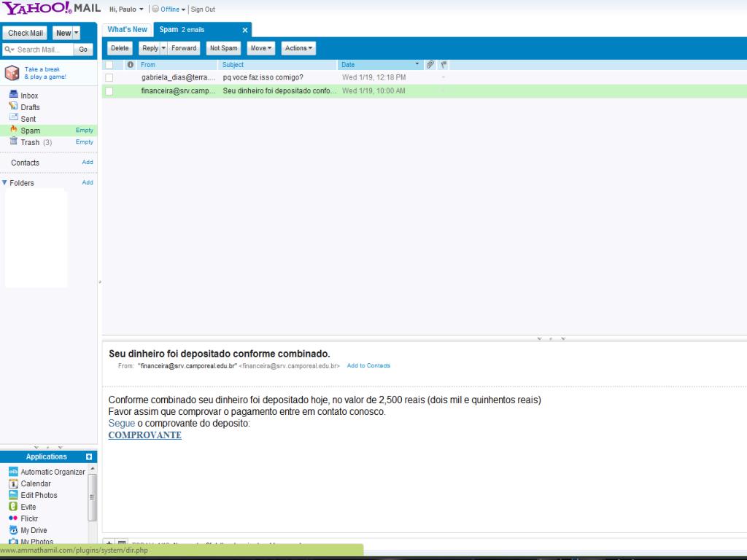Open the Move dropdown menu
The height and width of the screenshot is (560, 747).
point(260,48)
